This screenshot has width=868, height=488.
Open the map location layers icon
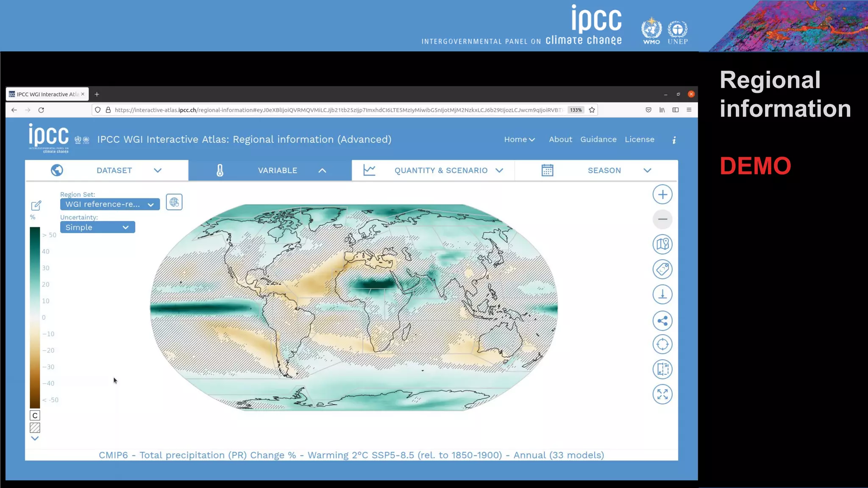tap(662, 244)
